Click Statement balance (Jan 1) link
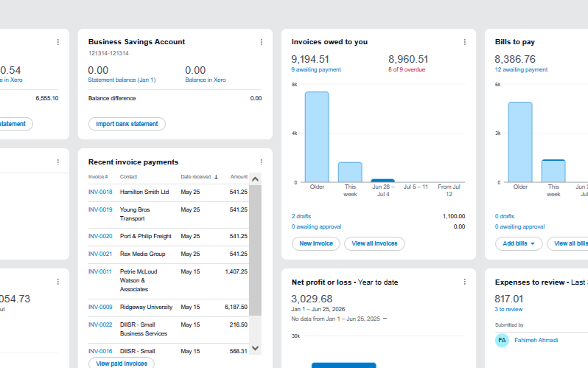The height and width of the screenshot is (368, 588). tap(122, 80)
